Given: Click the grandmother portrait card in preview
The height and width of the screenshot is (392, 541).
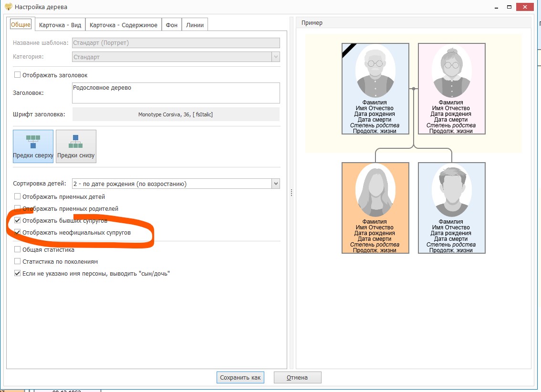Looking at the screenshot, I should [x=451, y=89].
